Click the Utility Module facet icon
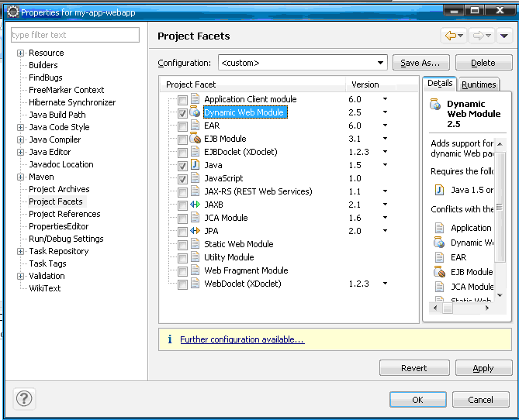The image size is (519, 420). 195,256
